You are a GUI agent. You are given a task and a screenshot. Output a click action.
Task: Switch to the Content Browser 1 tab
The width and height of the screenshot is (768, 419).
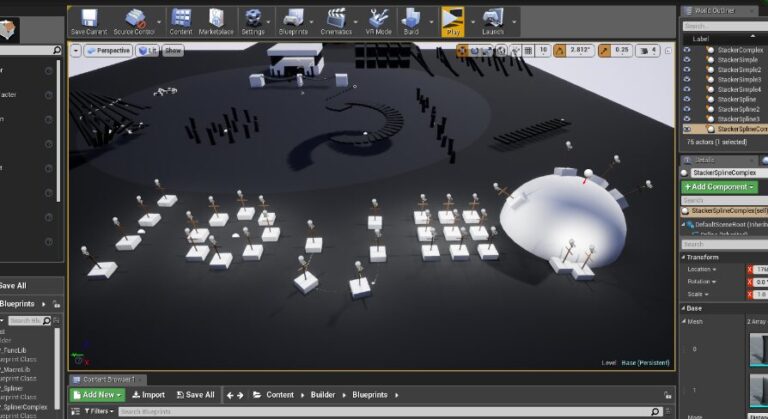(109, 379)
